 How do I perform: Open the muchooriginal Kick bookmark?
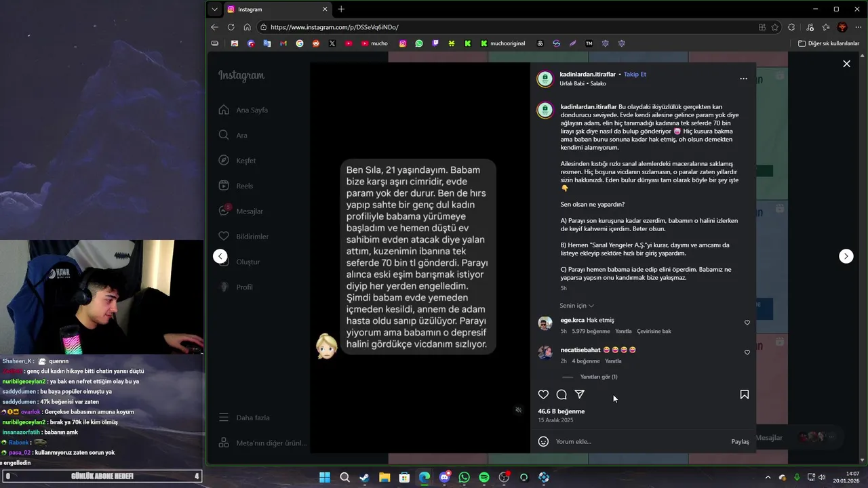pyautogui.click(x=503, y=43)
